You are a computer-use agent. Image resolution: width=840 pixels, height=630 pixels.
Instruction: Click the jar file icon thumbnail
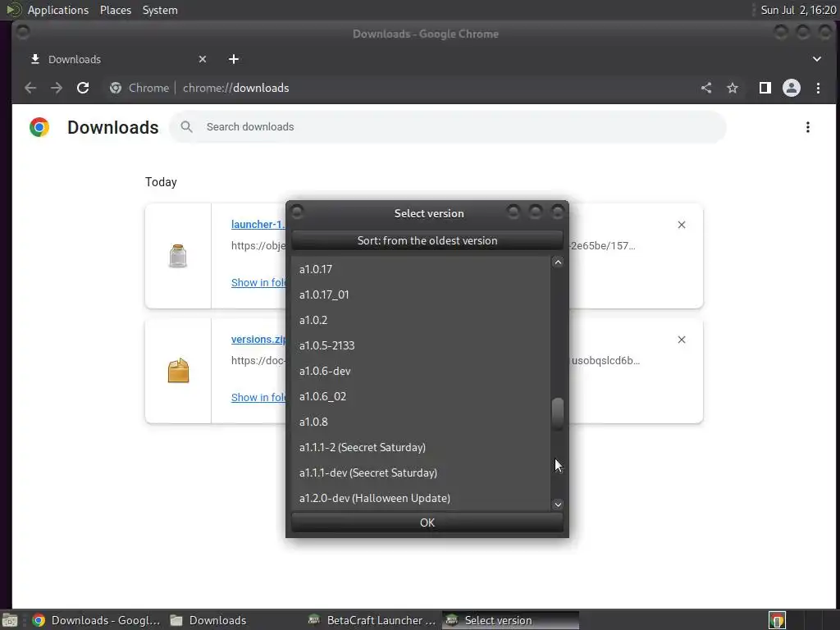click(x=178, y=256)
